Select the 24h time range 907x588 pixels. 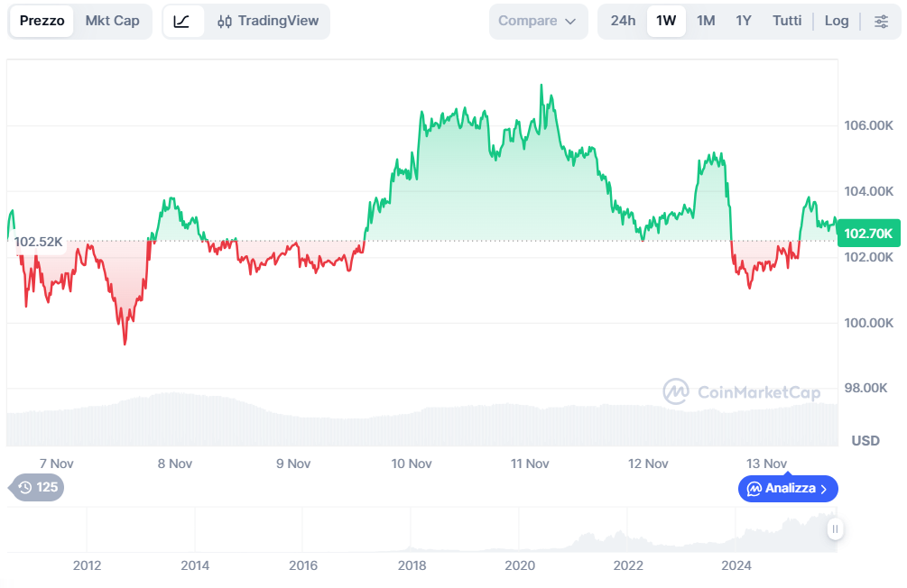coord(623,21)
